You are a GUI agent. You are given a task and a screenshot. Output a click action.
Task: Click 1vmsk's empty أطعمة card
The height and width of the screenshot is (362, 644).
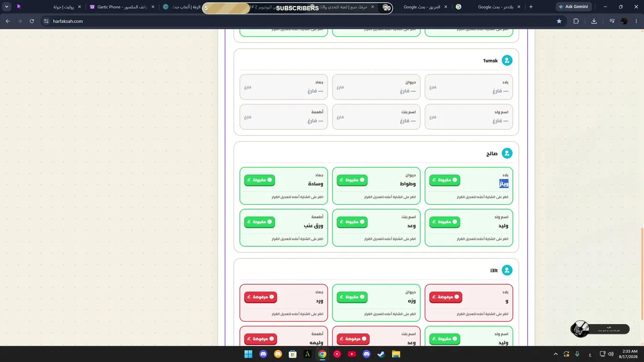coord(284,117)
